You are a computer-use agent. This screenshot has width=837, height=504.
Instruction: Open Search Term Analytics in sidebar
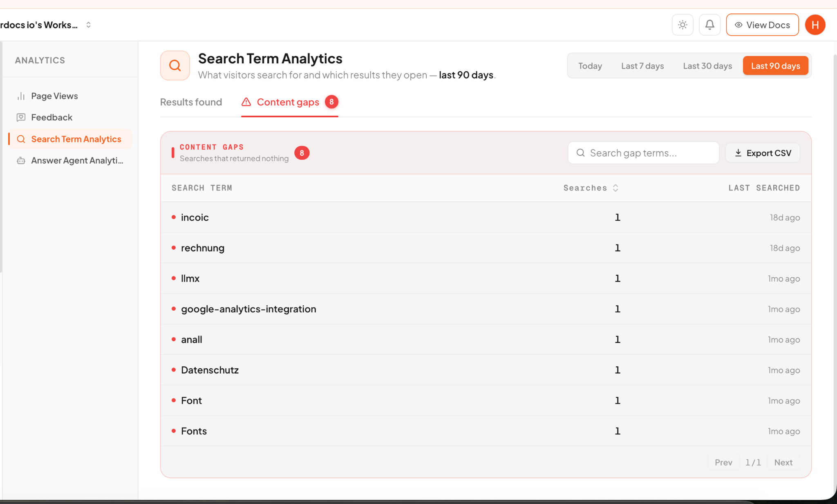tap(70, 139)
